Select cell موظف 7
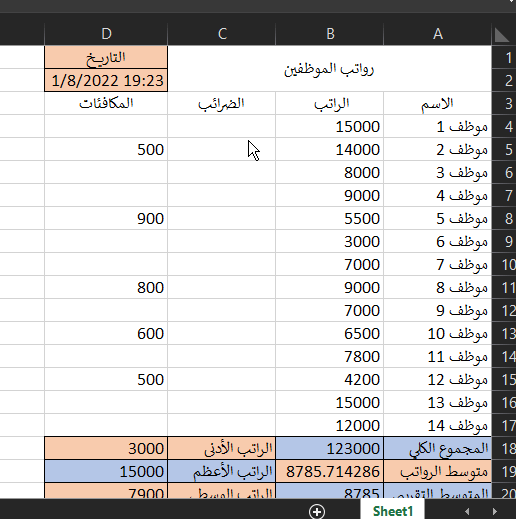The height and width of the screenshot is (519, 516). (x=438, y=264)
